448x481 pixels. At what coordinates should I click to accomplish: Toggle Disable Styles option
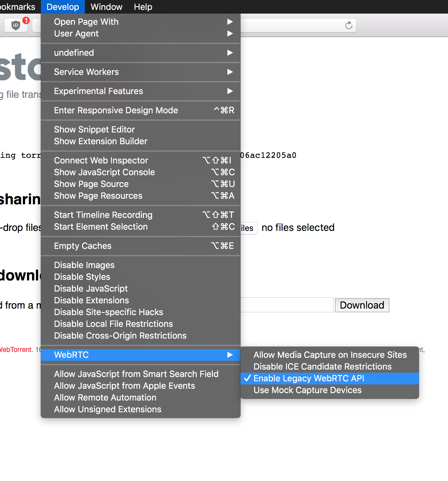pos(141,277)
